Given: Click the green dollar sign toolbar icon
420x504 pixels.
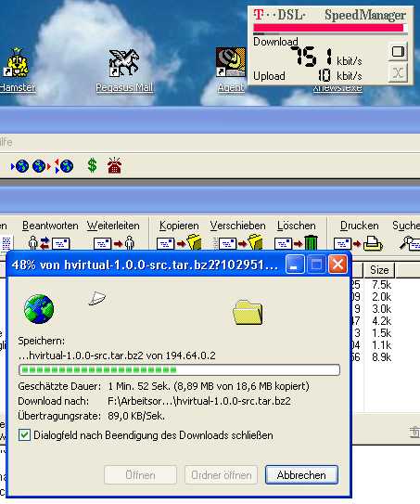Looking at the screenshot, I should [92, 165].
